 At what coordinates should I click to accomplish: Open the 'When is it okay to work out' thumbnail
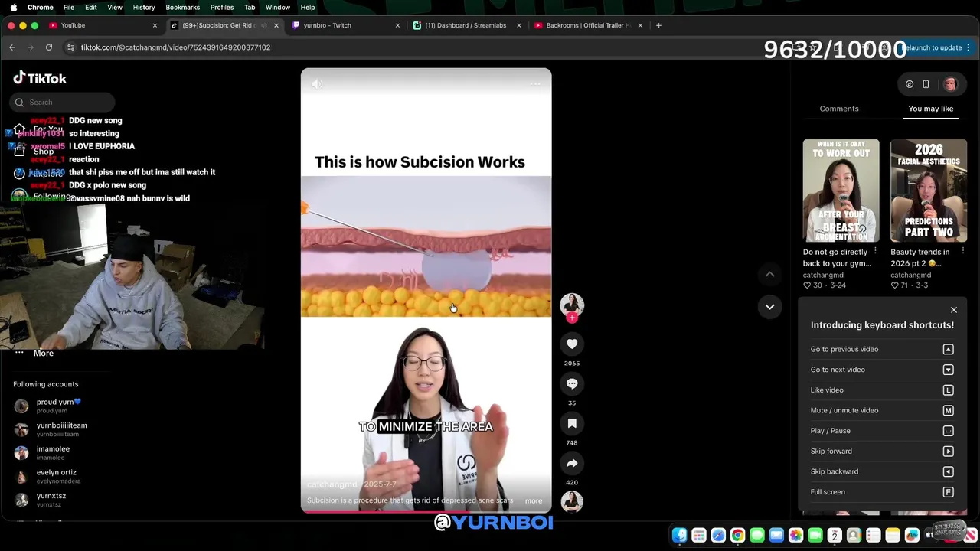click(x=841, y=191)
